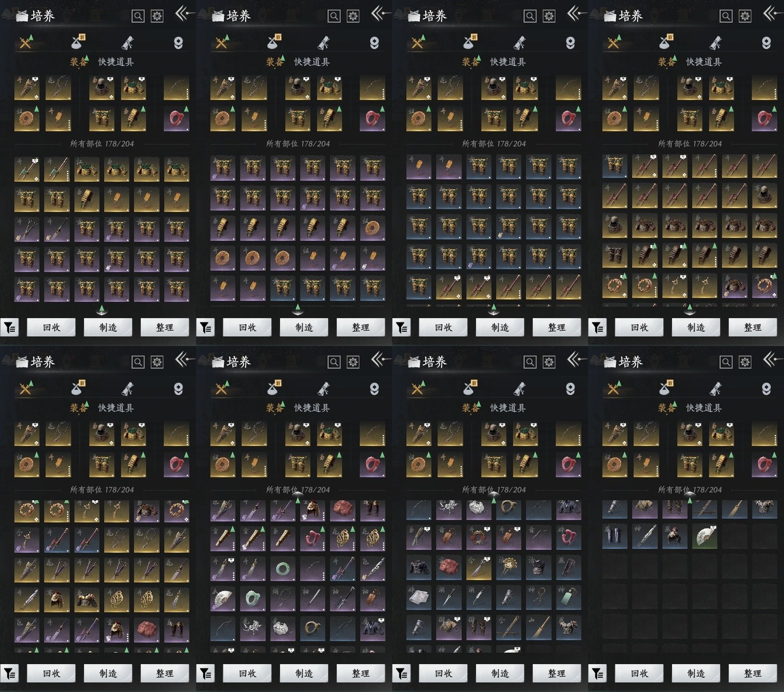Select the scroll category icon in the bottom-left panel
Screen dimensions: 784x692
pyautogui.click(x=127, y=389)
